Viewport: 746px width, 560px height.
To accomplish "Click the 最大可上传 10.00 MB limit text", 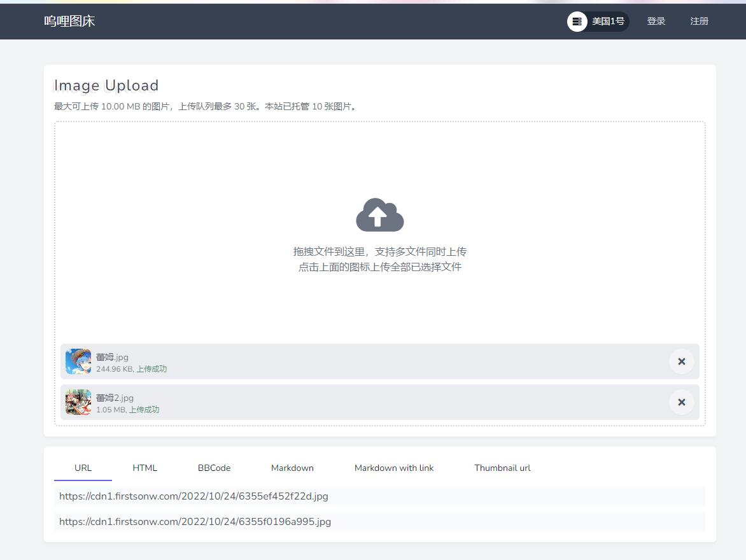I will click(206, 106).
